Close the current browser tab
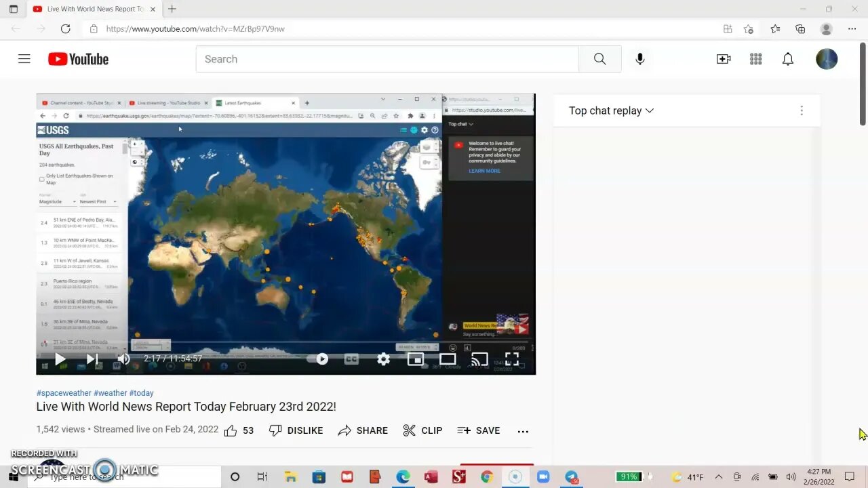 [153, 9]
